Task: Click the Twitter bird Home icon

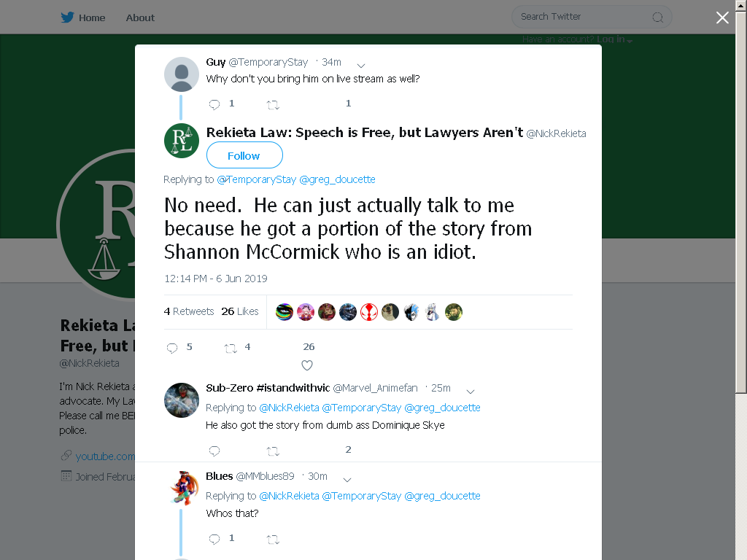Action: click(x=67, y=17)
